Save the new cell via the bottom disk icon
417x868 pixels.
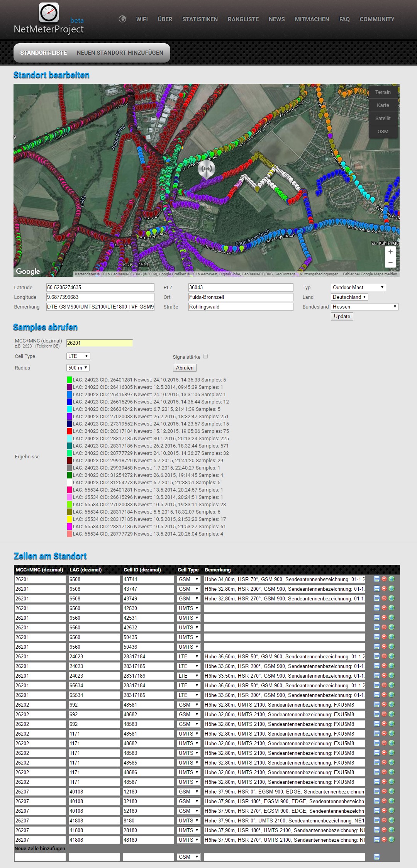click(376, 857)
